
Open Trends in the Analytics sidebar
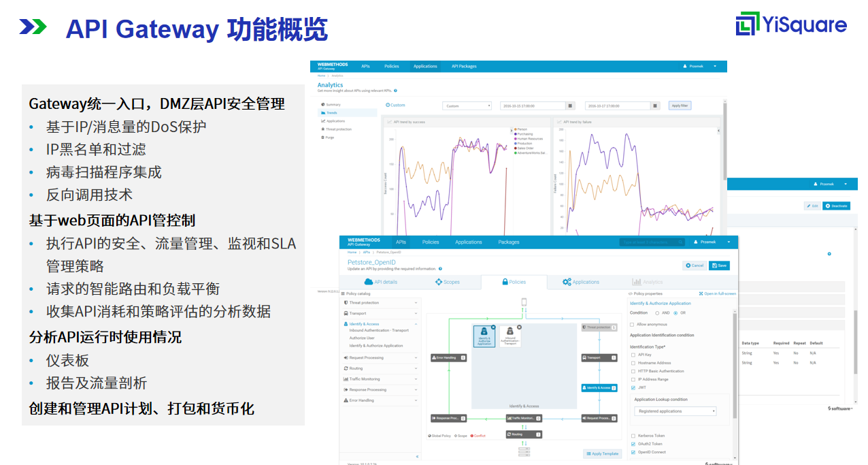coord(348,113)
